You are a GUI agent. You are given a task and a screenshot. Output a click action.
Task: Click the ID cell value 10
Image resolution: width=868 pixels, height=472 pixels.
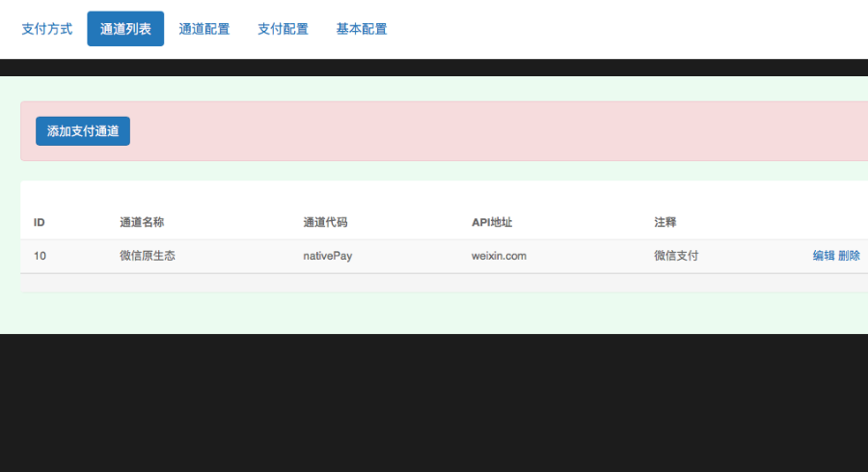40,256
